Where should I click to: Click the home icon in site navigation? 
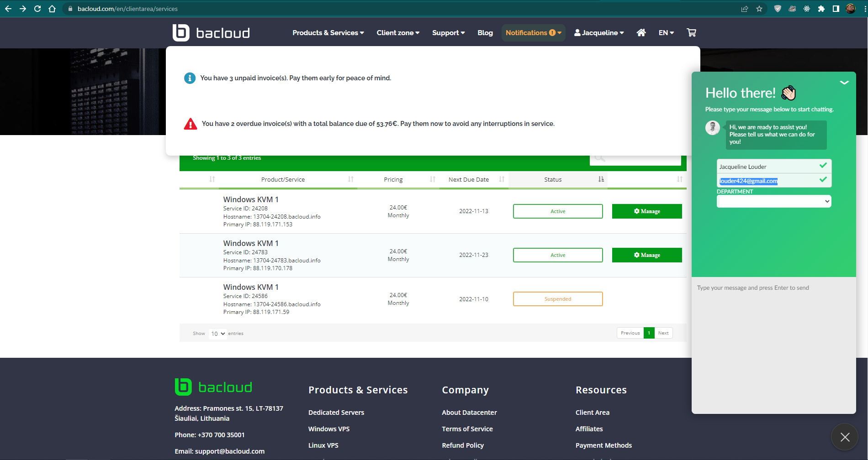(641, 32)
